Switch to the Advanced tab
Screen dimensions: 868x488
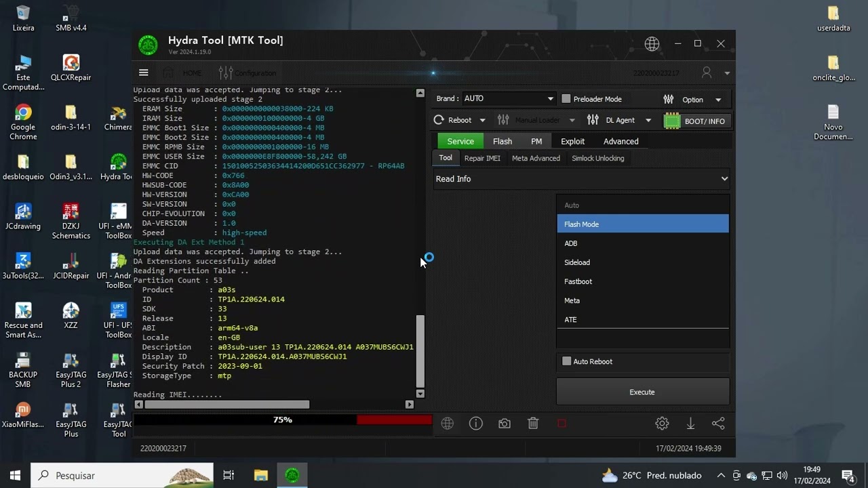pos(620,141)
